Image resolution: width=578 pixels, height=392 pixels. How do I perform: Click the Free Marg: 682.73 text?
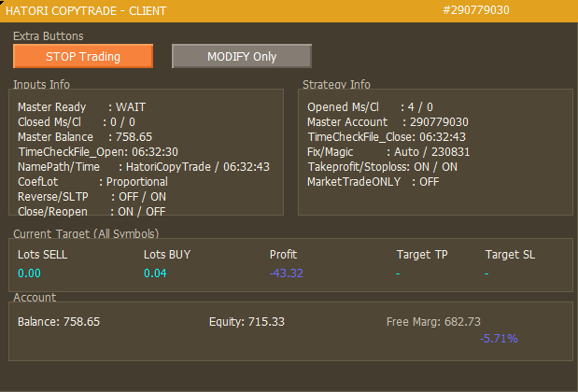433,322
